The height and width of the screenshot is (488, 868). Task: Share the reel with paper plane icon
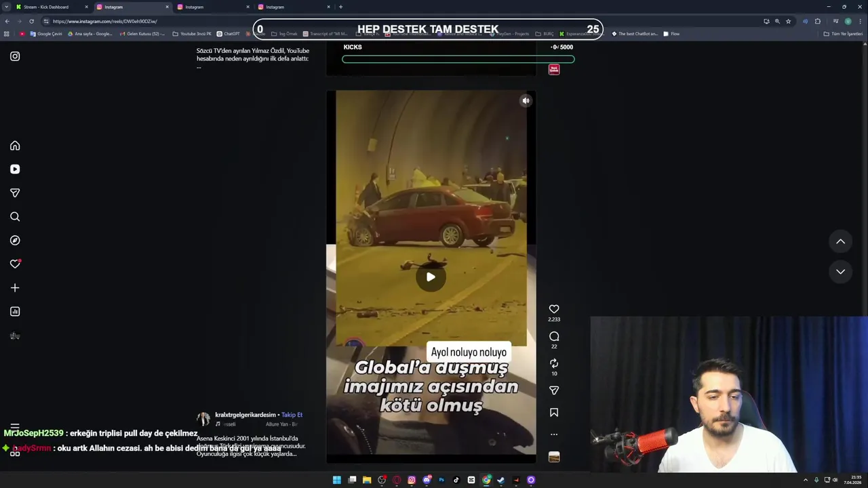(554, 390)
